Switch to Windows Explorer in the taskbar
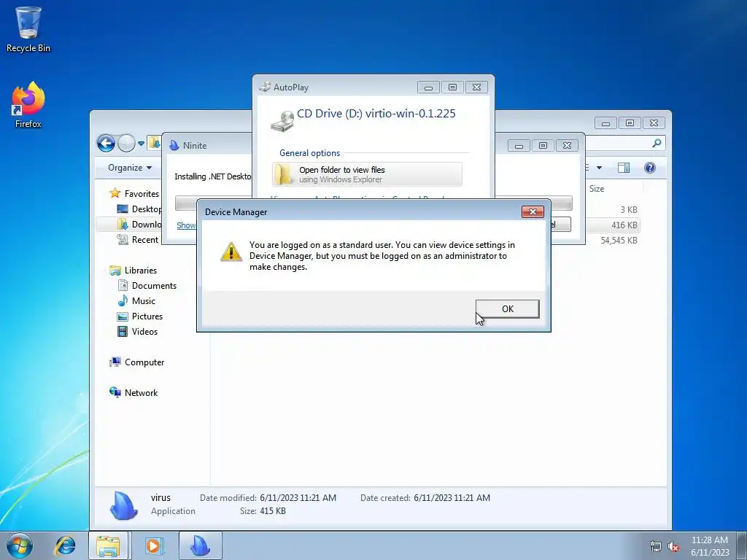747x560 pixels. tap(108, 545)
